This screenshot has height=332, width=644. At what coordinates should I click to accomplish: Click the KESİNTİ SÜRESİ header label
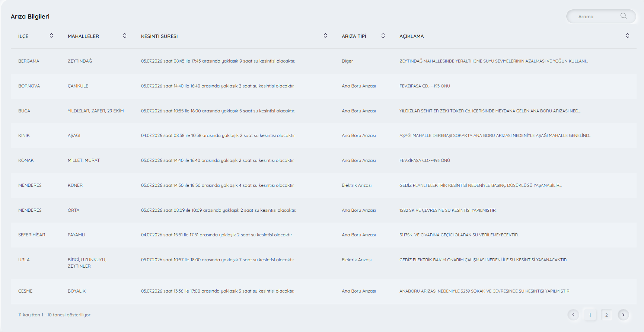159,36
